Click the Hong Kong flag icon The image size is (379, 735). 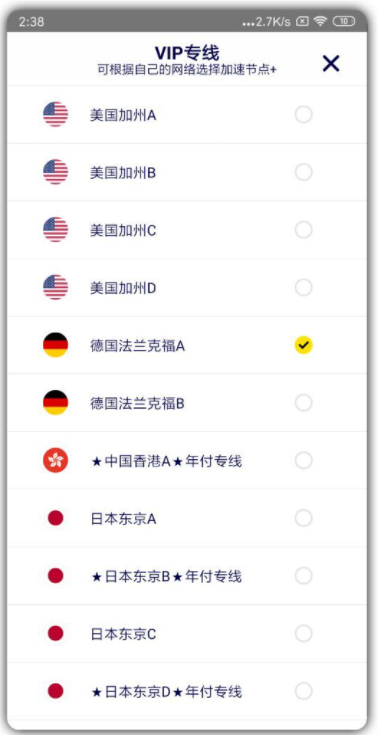click(55, 460)
